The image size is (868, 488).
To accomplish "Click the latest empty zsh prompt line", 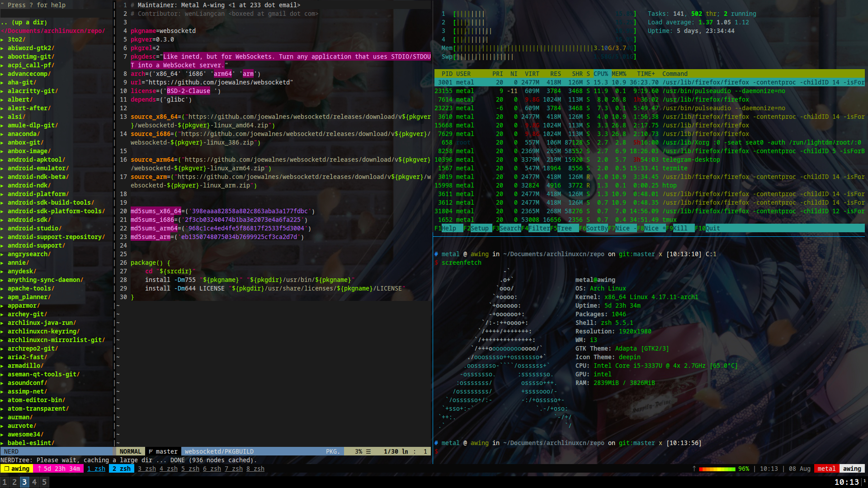I will [x=650, y=452].
